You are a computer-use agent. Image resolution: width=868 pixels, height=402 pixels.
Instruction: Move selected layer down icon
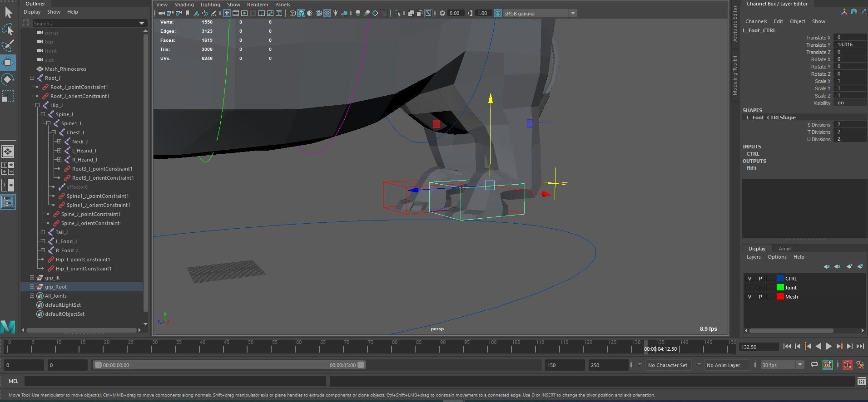tap(838, 266)
